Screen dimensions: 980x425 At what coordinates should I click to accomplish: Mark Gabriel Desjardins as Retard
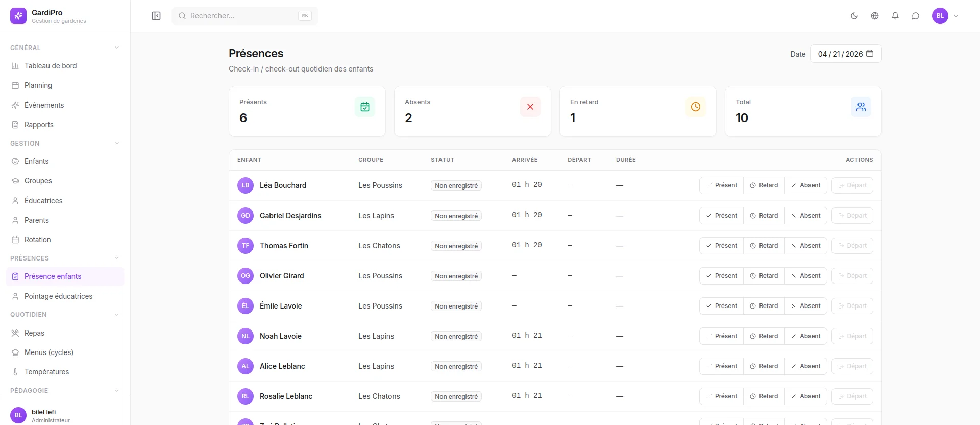[x=764, y=216]
